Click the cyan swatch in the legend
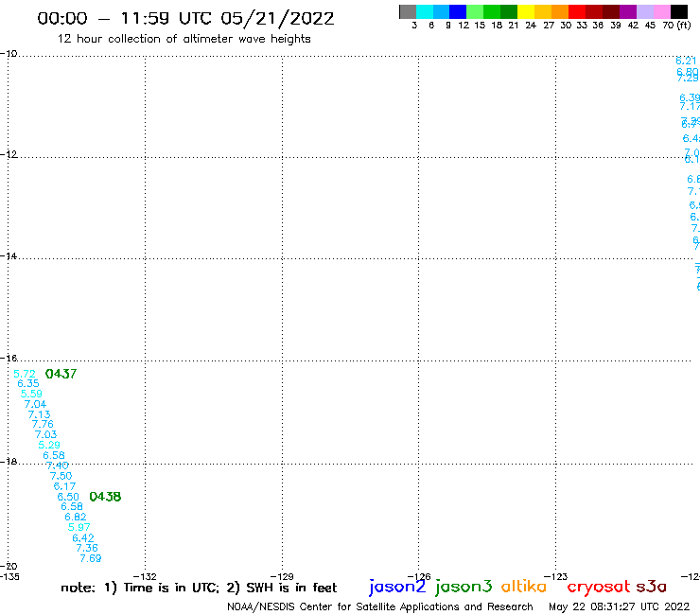This screenshot has width=700, height=615. pyautogui.click(x=425, y=11)
